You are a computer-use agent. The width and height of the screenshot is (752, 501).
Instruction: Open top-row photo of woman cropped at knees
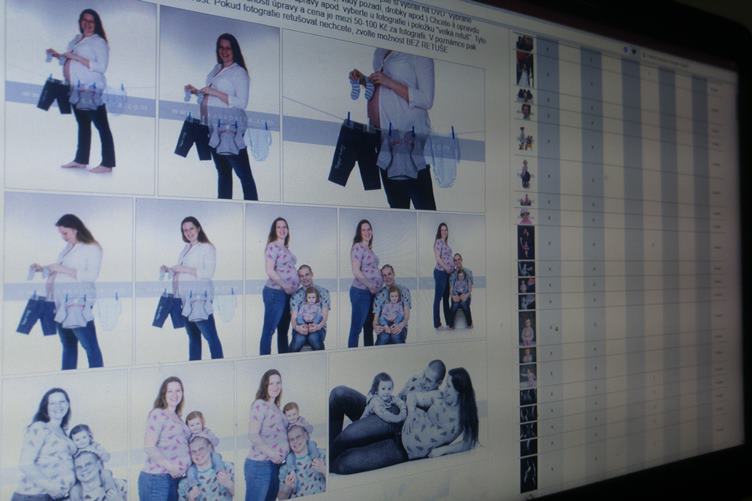(x=220, y=105)
